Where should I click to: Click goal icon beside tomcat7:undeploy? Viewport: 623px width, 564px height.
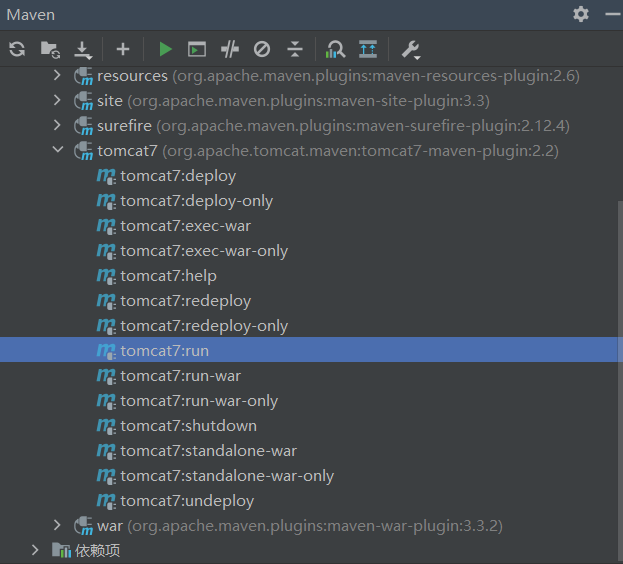coord(106,502)
